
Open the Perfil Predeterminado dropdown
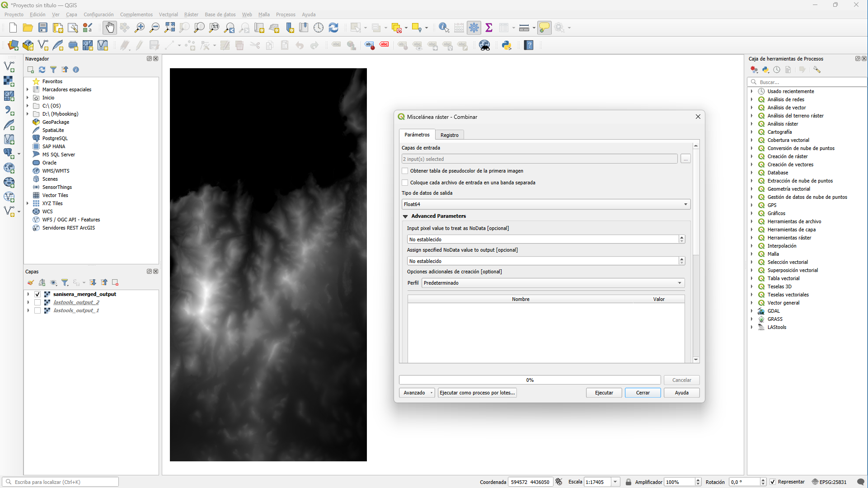coord(553,283)
